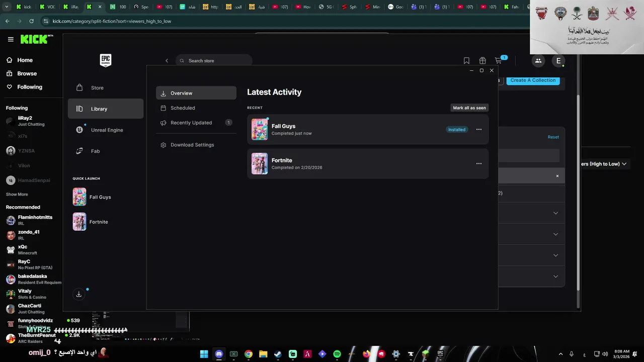Go back with the Epic launcher back arrow
Viewport: 644px width, 362px height.
pyautogui.click(x=167, y=61)
